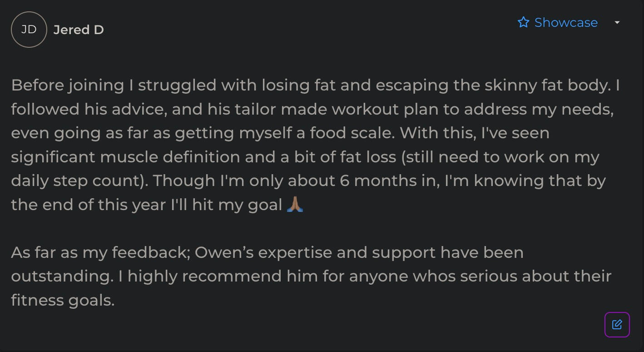Open the dropdown arrow next to Showcase
644x352 pixels.
[x=617, y=22]
